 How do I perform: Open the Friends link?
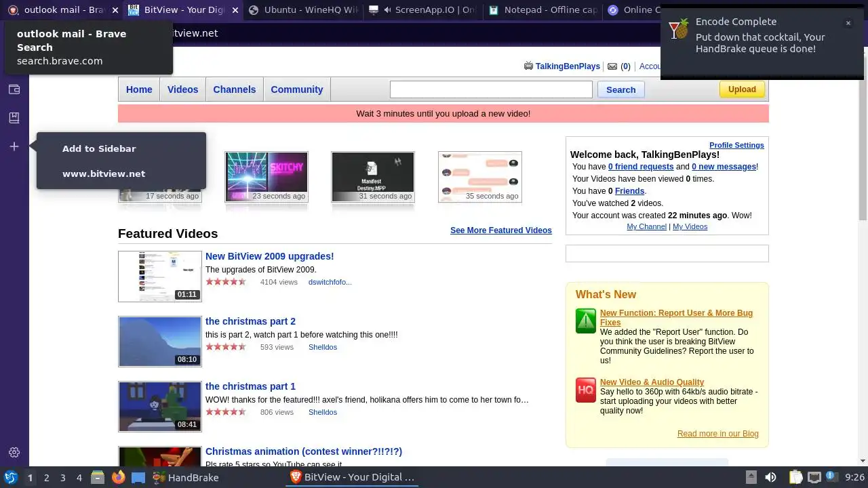(x=629, y=191)
